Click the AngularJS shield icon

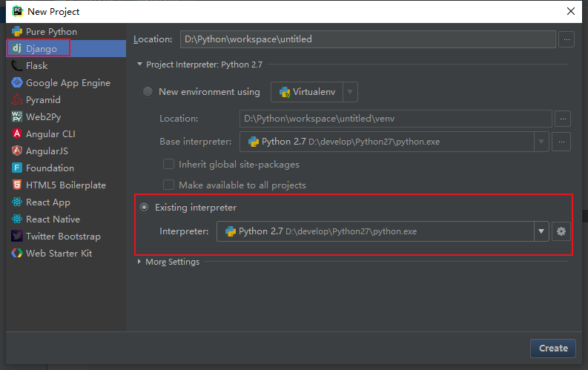[x=17, y=151]
